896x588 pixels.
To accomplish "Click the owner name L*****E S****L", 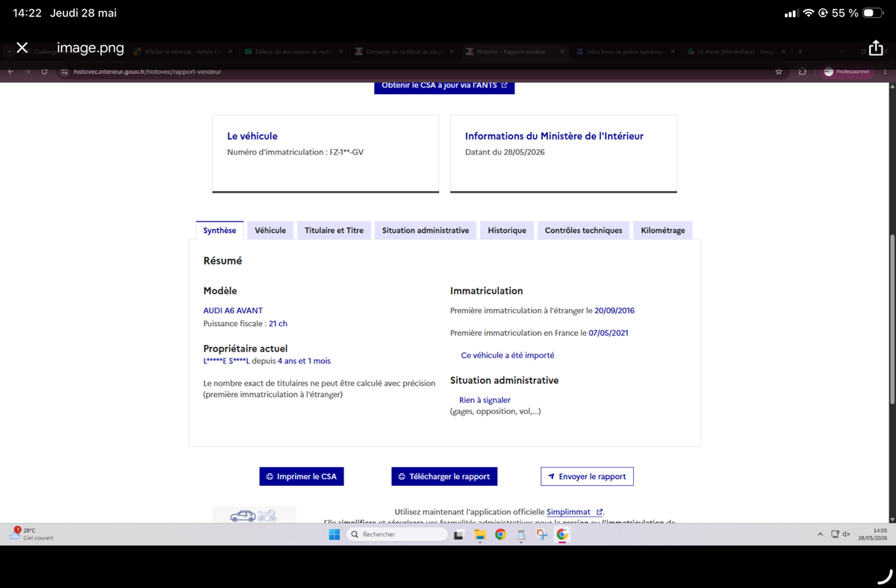I will tap(226, 361).
